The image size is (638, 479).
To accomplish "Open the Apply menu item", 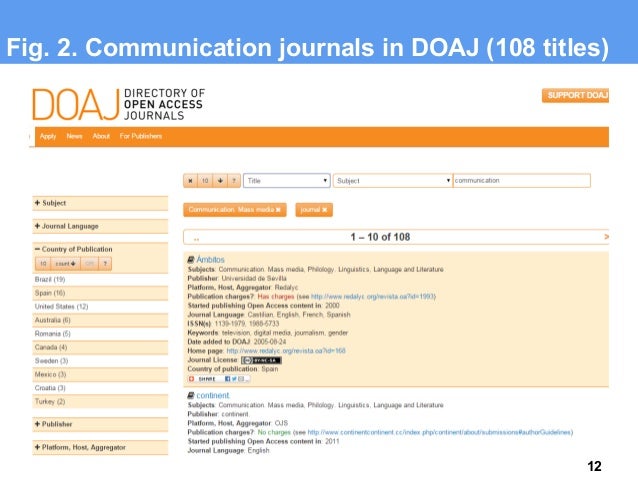I will point(48,136).
